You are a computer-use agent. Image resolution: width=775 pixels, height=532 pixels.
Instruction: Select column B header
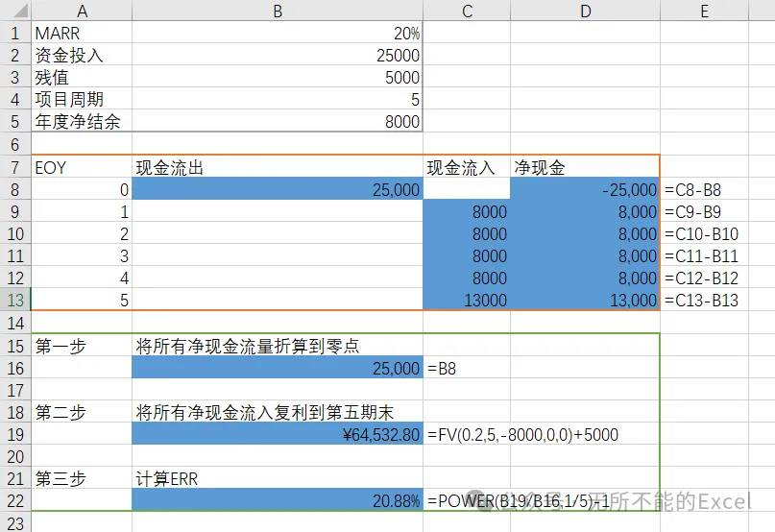pyautogui.click(x=278, y=11)
